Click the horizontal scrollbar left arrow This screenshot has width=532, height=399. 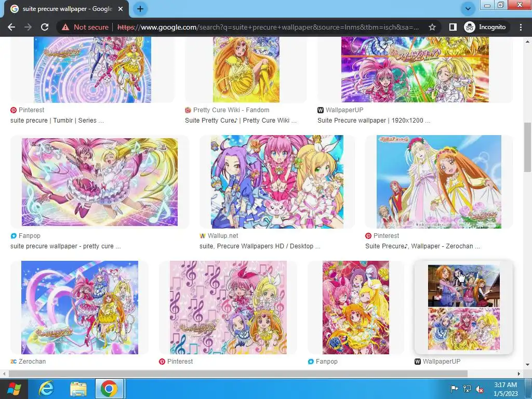click(x=4, y=374)
